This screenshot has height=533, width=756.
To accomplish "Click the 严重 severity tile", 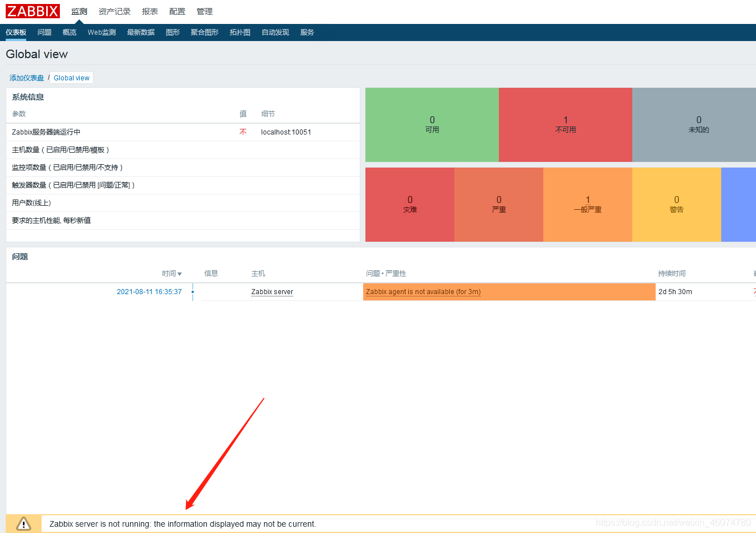I will point(499,205).
